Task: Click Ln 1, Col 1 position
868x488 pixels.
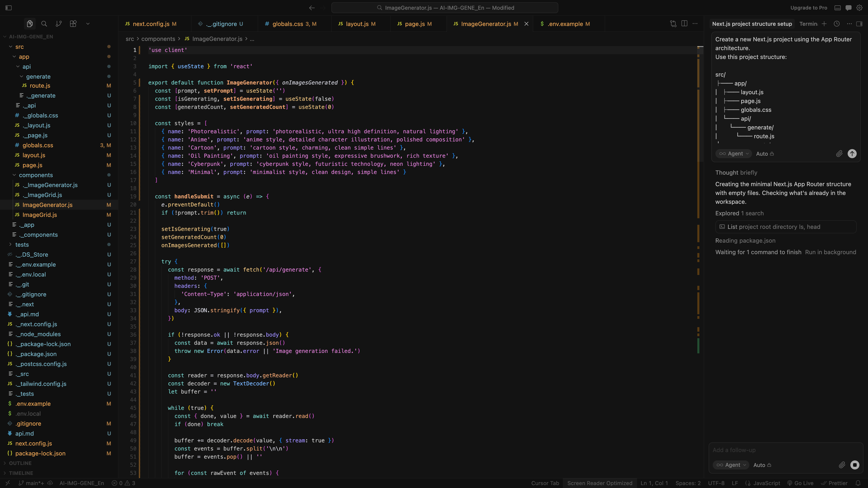Action: [654, 483]
